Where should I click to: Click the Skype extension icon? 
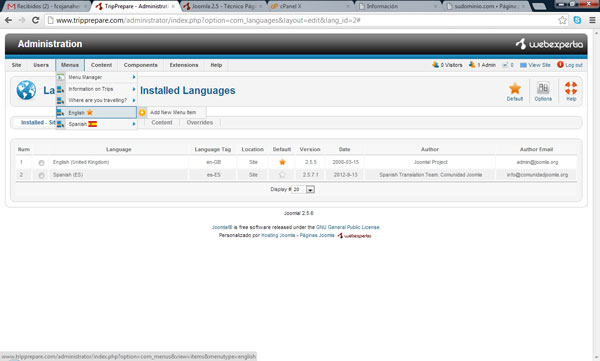coord(577,20)
